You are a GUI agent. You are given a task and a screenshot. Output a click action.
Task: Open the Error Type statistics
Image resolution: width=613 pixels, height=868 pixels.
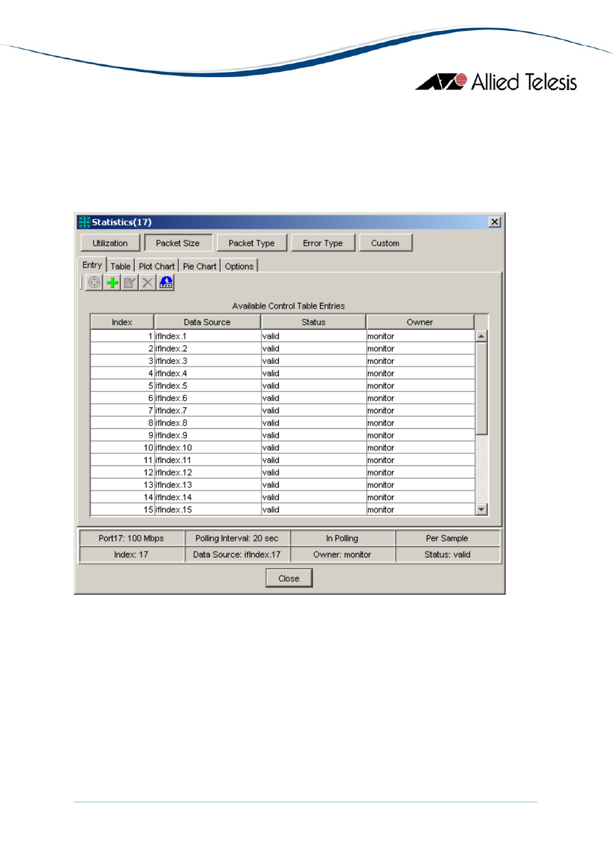323,243
